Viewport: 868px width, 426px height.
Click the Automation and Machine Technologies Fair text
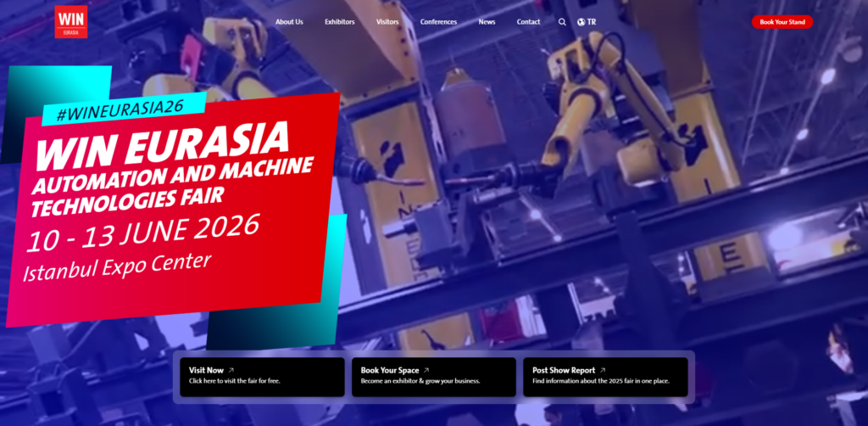(171, 187)
